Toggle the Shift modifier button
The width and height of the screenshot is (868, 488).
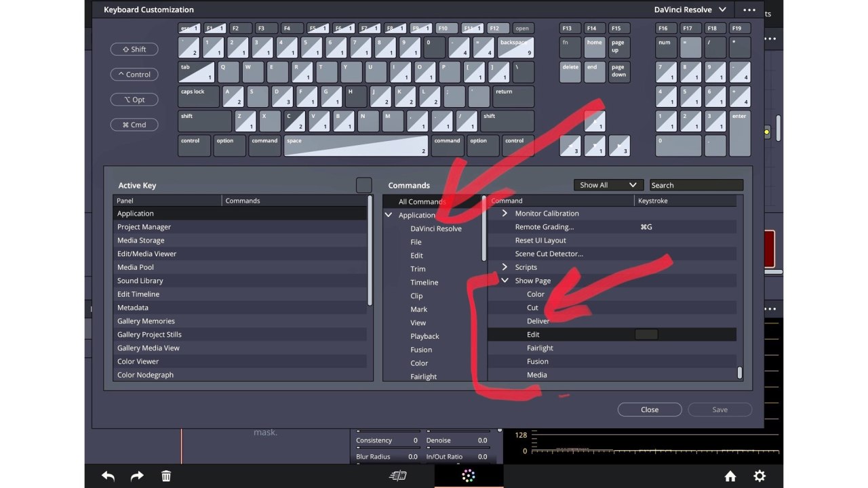pos(134,49)
